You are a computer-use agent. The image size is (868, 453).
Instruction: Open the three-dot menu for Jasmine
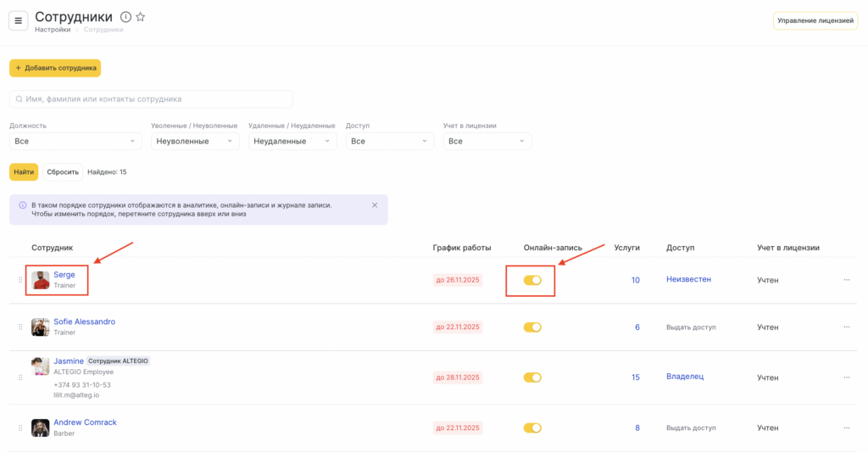(x=846, y=377)
